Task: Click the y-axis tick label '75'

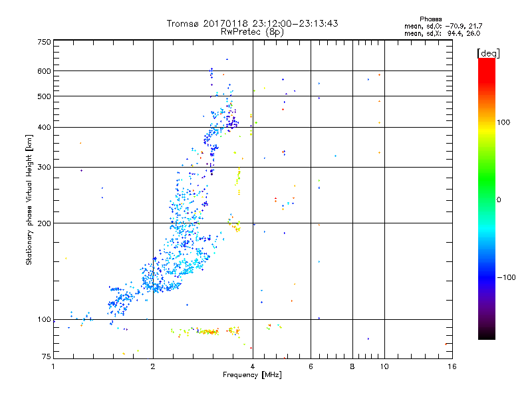Action: [47, 356]
